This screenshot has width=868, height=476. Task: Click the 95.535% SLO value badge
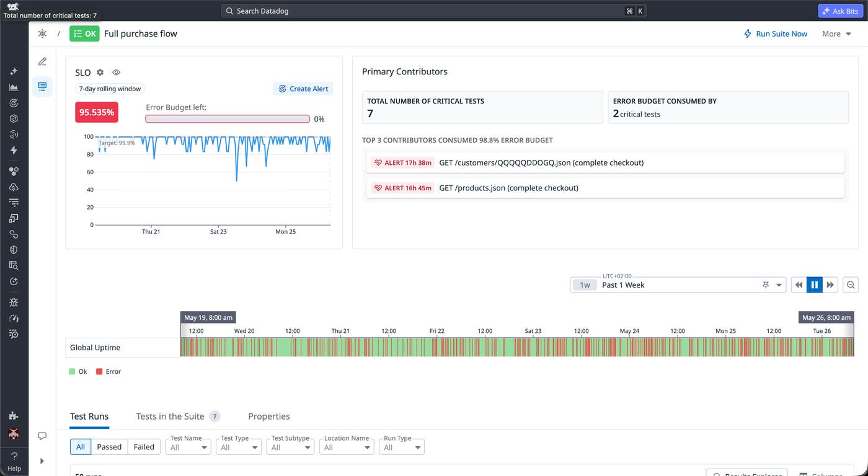[x=97, y=112]
